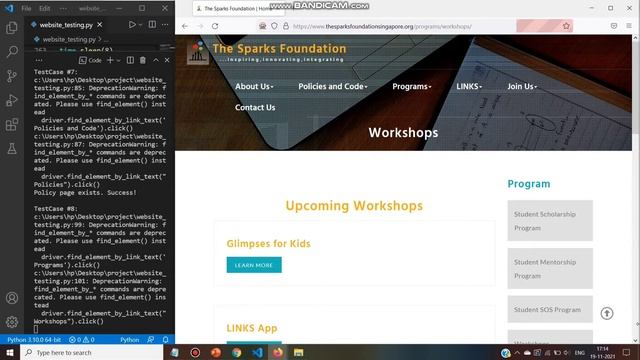Open the VS Code Explorer view

11,27
